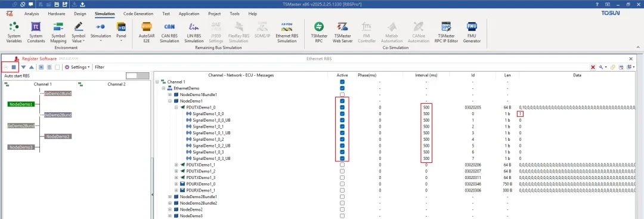
Task: Open TSMaster RPC IP Editor
Action: pyautogui.click(x=446, y=32)
